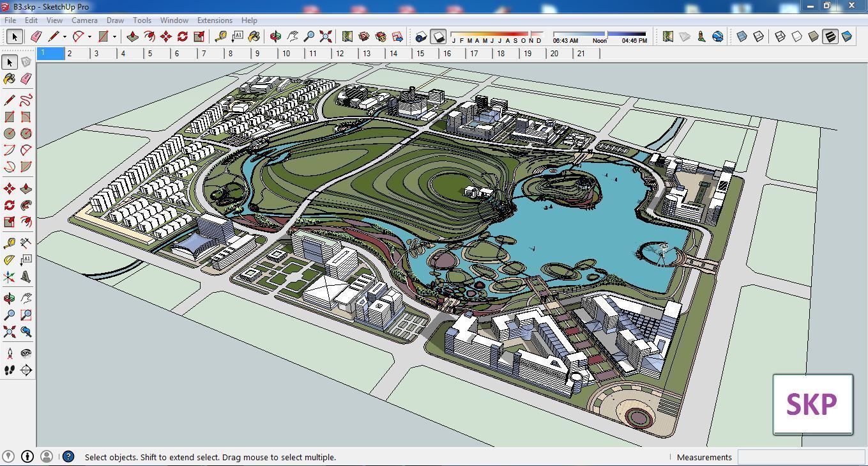Click the Instructor help question icon
This screenshot has width=868, height=466.
pyautogui.click(x=68, y=456)
